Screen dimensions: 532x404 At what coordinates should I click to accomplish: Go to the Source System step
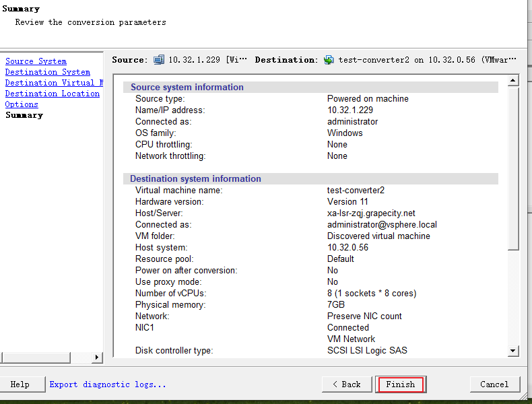36,61
